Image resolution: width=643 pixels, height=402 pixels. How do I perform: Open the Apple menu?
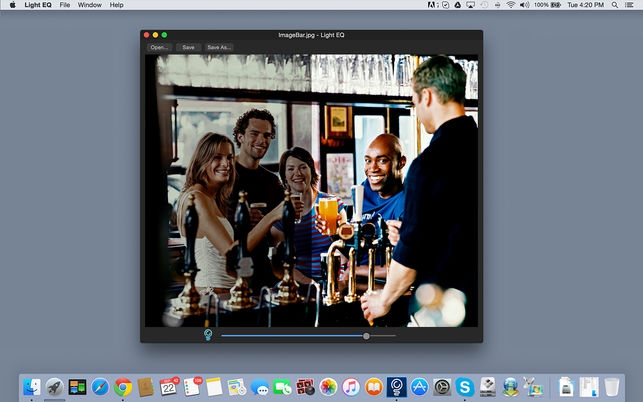click(x=13, y=5)
